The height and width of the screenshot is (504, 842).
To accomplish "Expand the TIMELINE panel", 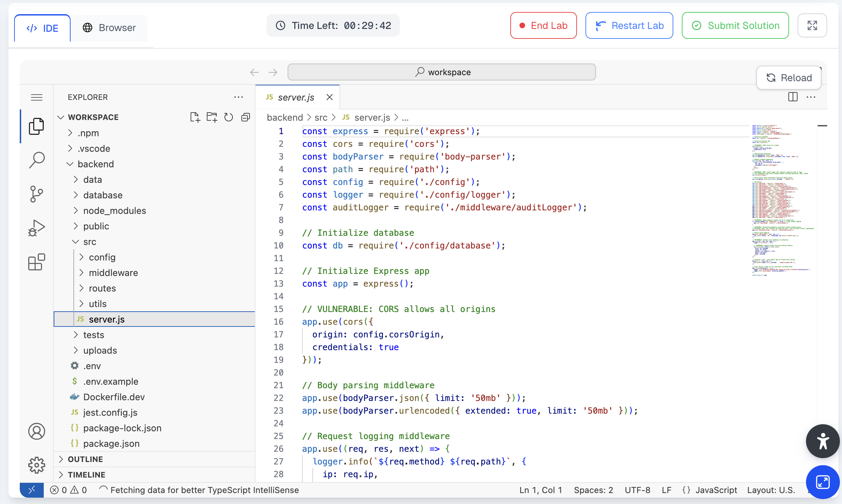I will tap(154, 475).
